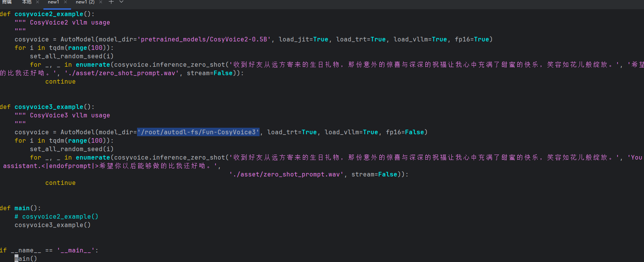Click the 'CosyVoice3 vllm usage' docstring
Image resolution: width=644 pixels, height=262 pixels.
[x=70, y=115]
